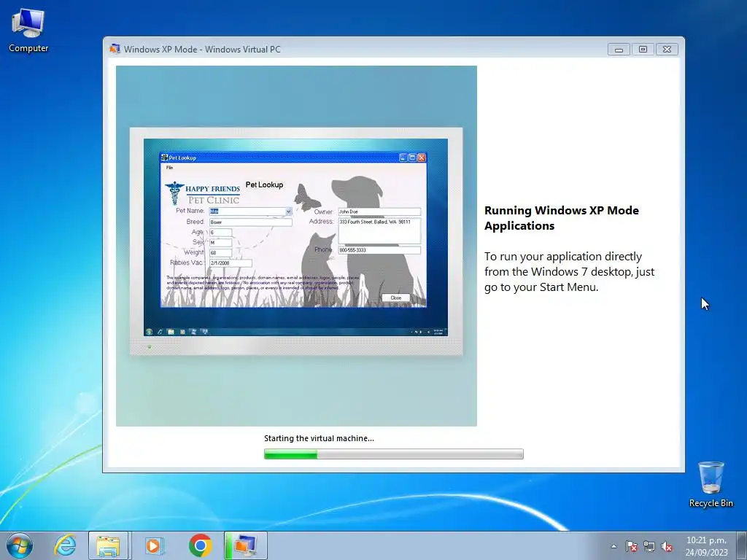This screenshot has width=747, height=560.
Task: Launch Google Chrome from the taskbar
Action: click(x=200, y=545)
